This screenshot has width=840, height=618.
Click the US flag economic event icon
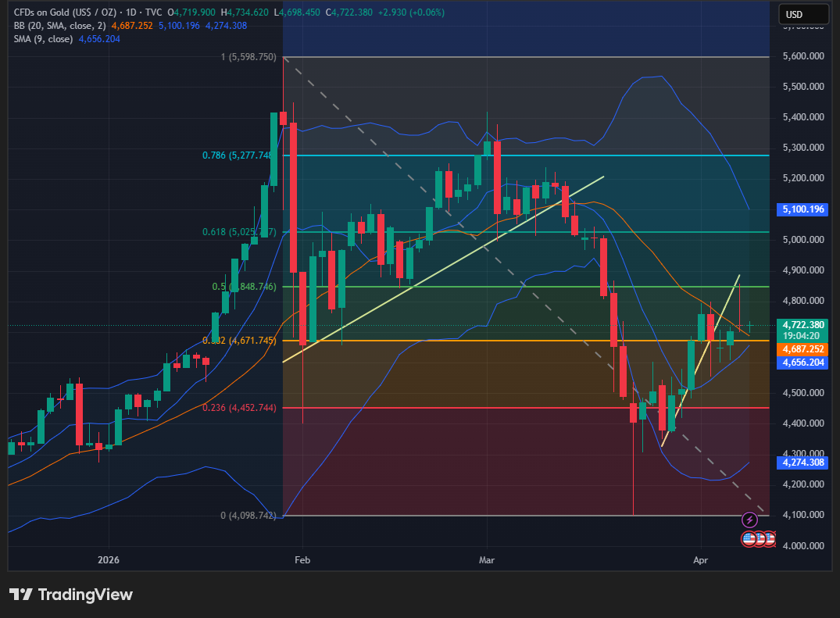tap(749, 538)
